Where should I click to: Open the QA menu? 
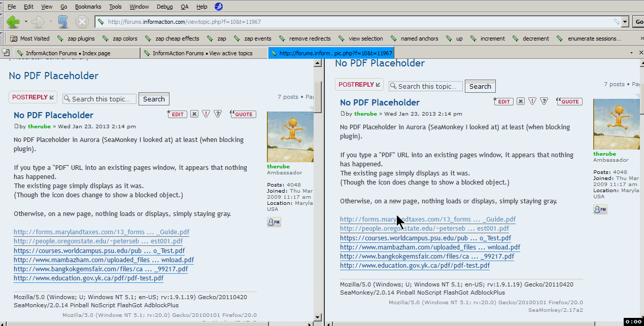(x=185, y=7)
